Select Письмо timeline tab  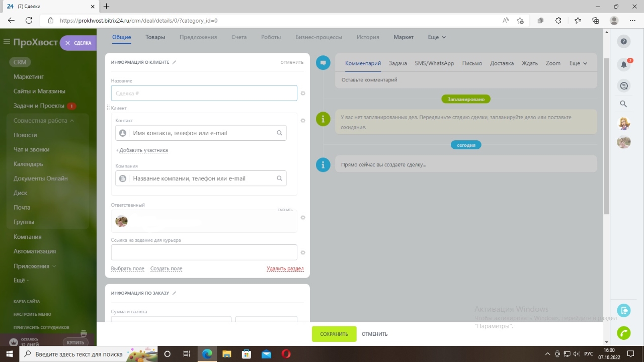click(472, 63)
